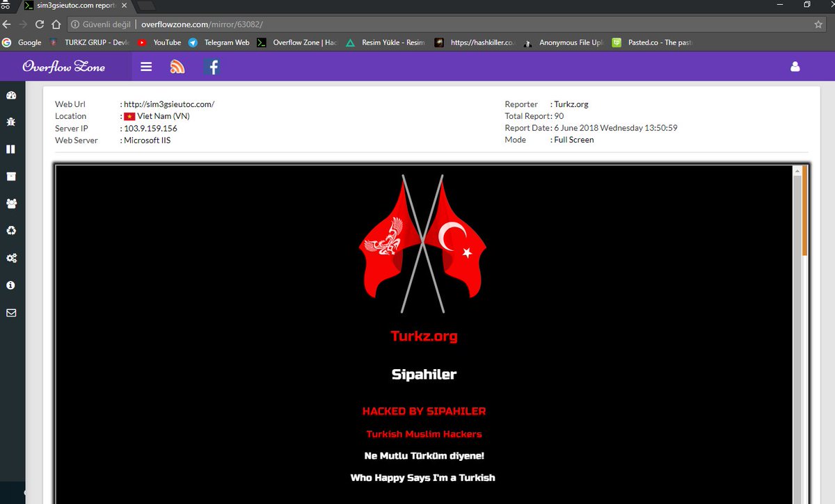This screenshot has width=835, height=504.
Task: Reload the page with refresh button
Action: coord(40,24)
